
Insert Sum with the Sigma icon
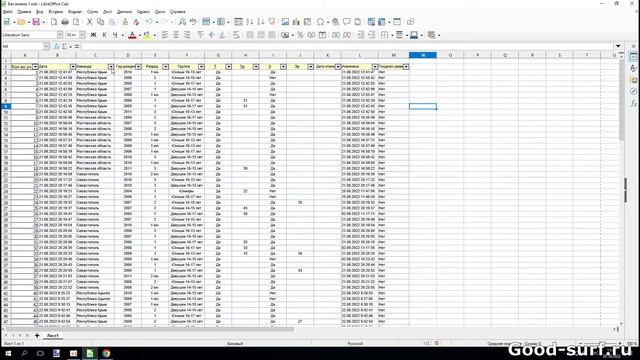(64, 47)
